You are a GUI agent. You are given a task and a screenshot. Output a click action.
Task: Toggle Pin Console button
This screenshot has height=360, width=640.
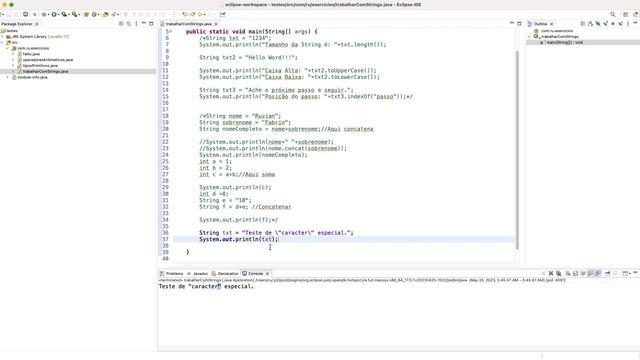point(607,273)
